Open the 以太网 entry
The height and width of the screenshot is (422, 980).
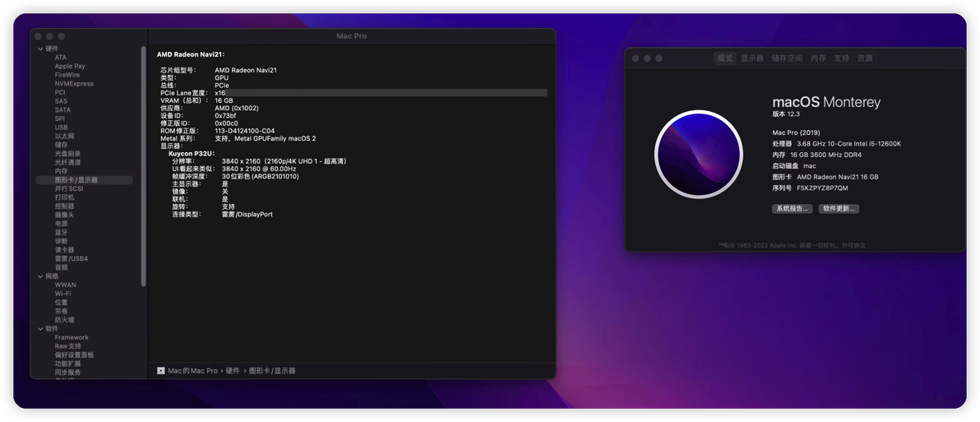[x=64, y=137]
